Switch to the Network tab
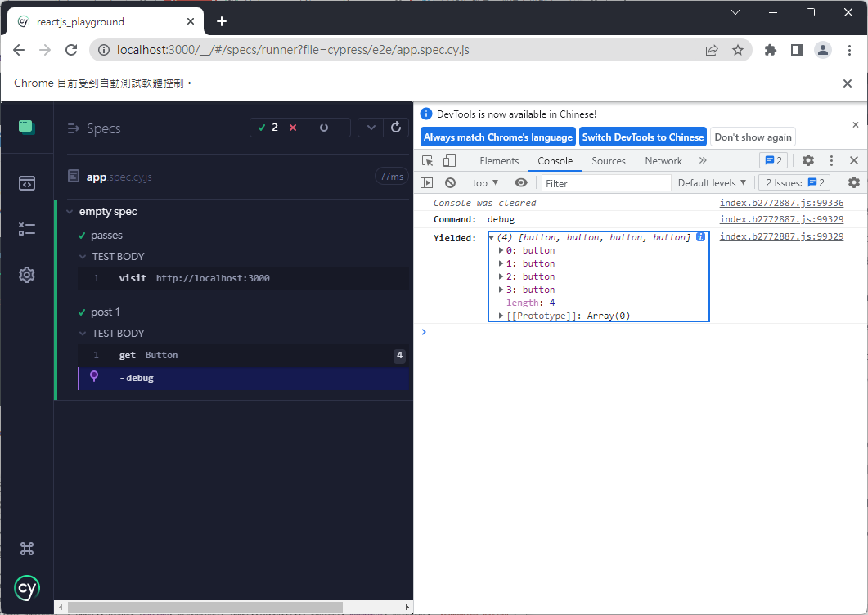Screen dimensions: 868x615 [663, 161]
